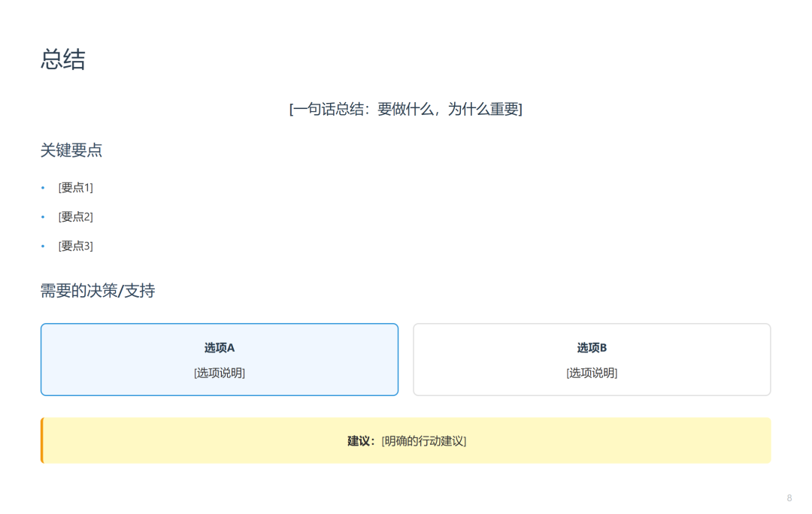Select the [要点1] bullet item
Screen dimensions: 812x514
(76, 187)
